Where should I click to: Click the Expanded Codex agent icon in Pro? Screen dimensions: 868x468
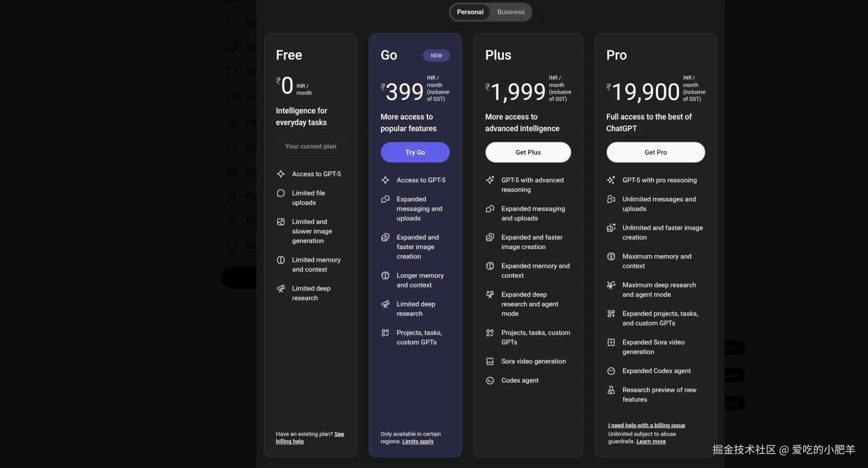click(611, 371)
